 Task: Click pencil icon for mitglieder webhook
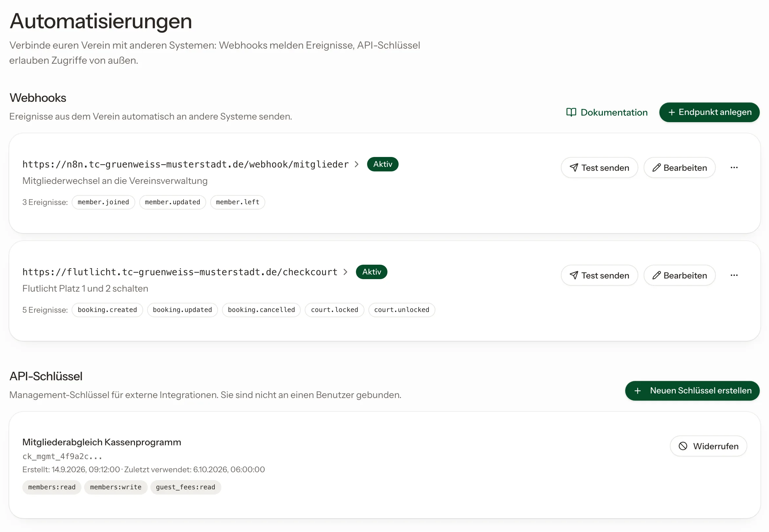point(656,168)
